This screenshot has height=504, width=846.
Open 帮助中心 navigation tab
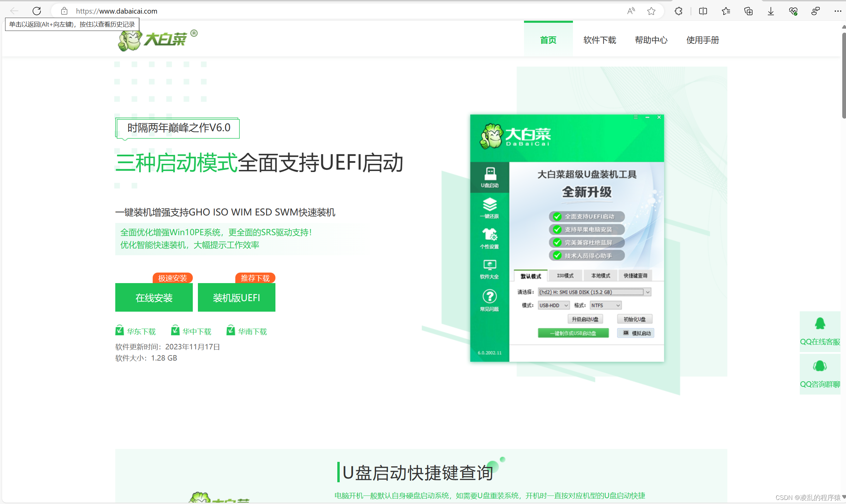click(x=651, y=40)
